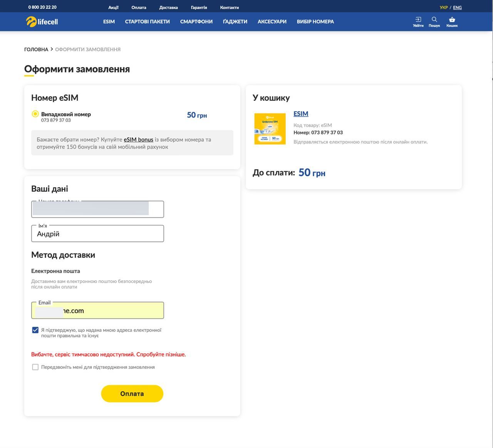493x448 pixels.
Task: Open the login (Увійти) icon
Action: click(418, 22)
